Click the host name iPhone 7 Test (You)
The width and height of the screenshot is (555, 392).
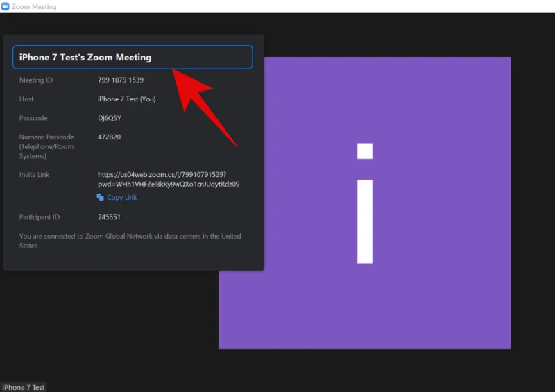[127, 99]
